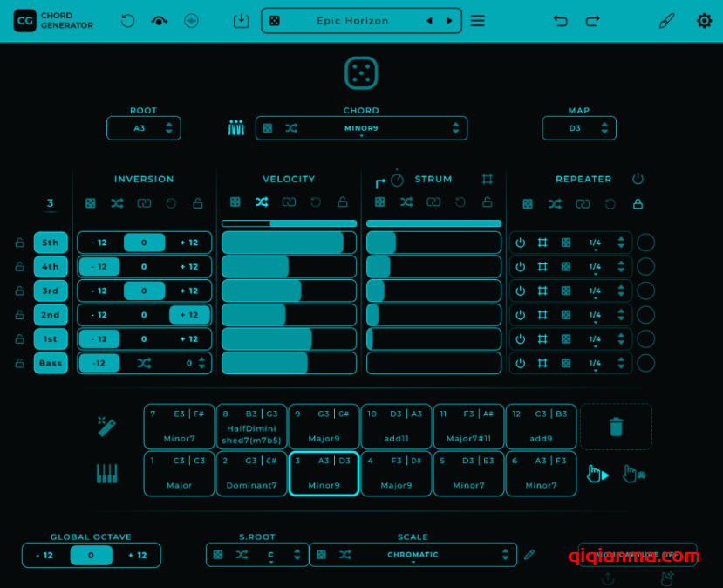Open the Chord type dropdown showing MINOR9
Image resolution: width=723 pixels, height=588 pixels.
tap(361, 127)
